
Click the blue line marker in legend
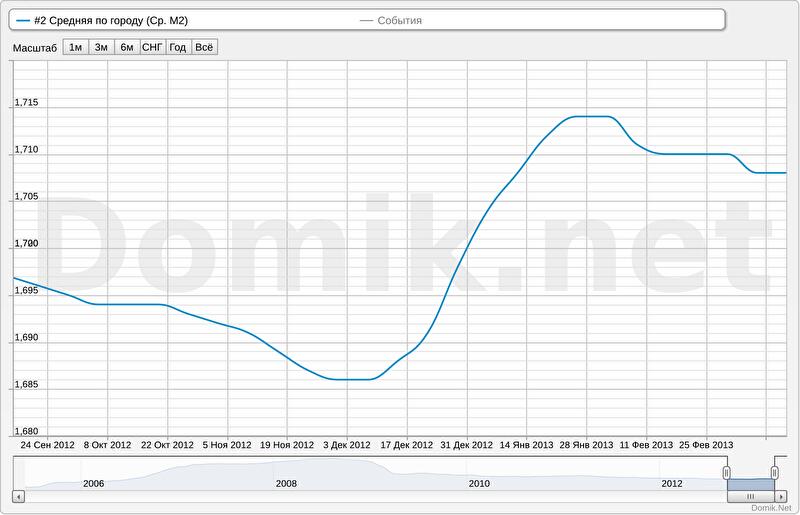click(23, 20)
